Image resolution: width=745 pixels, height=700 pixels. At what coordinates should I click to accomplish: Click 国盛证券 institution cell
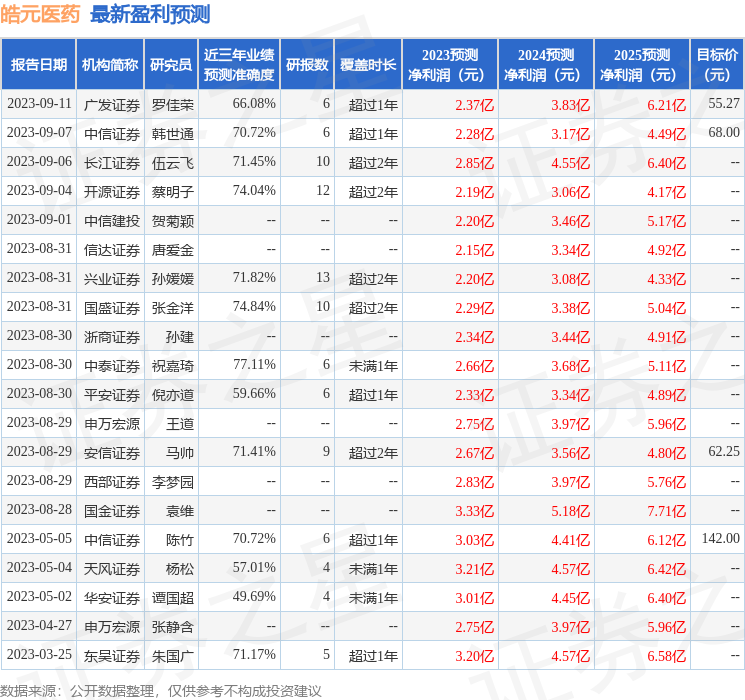[x=112, y=308]
